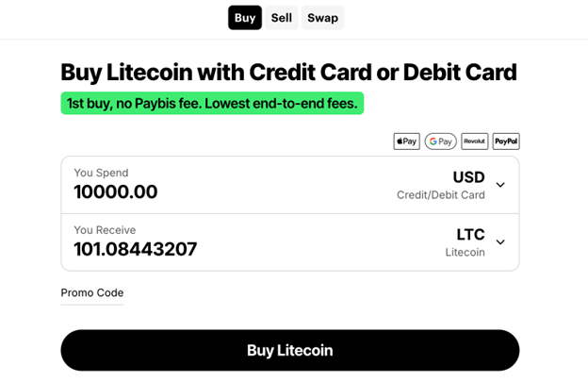Click the Google Pay payment icon
588x382 pixels.
[440, 141]
